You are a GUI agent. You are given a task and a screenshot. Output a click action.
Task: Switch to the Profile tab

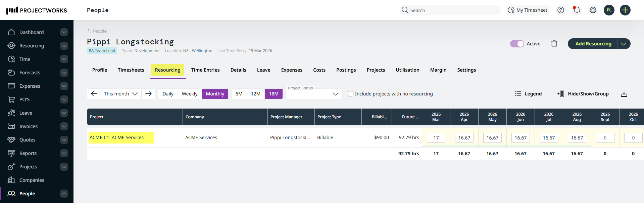click(x=100, y=70)
